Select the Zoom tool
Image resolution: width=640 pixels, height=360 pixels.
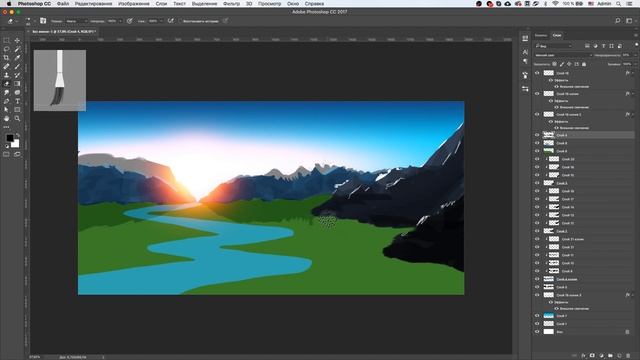17,118
